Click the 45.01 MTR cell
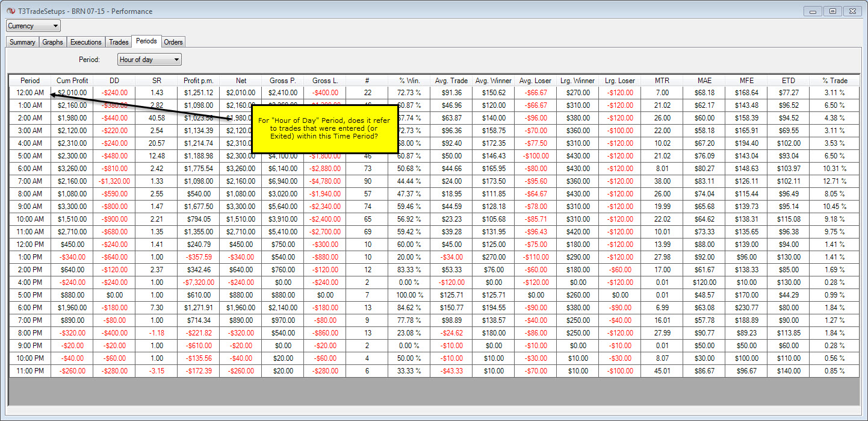Image resolution: width=868 pixels, height=421 pixels. pyautogui.click(x=662, y=371)
